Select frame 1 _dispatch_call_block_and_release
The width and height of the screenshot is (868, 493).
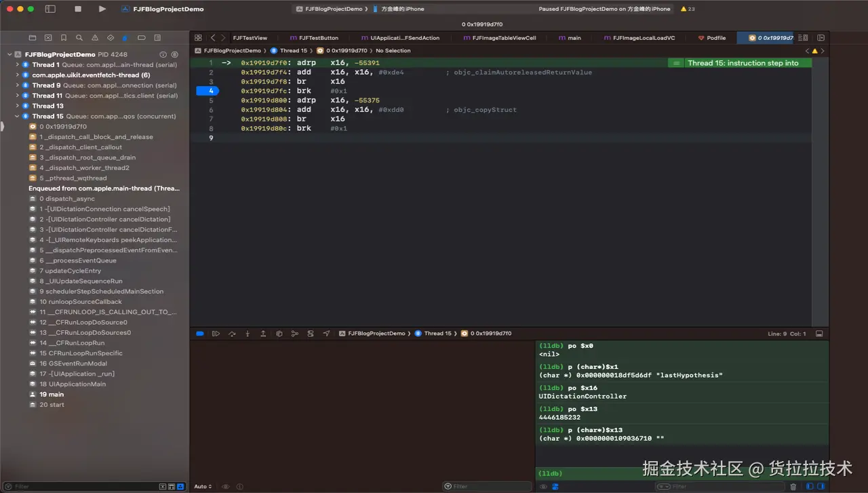pyautogui.click(x=96, y=137)
